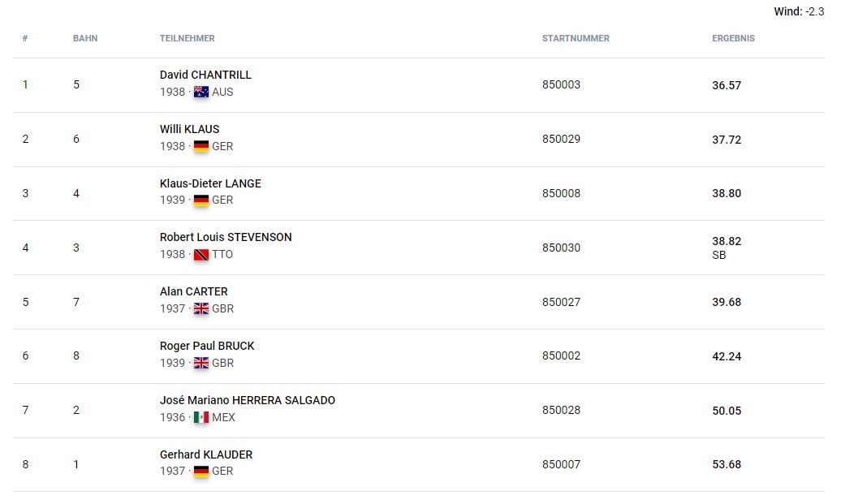Click the German flag under Klaus-Dieter LANGE
Image resolution: width=841 pixels, height=504 pixels.
(201, 200)
